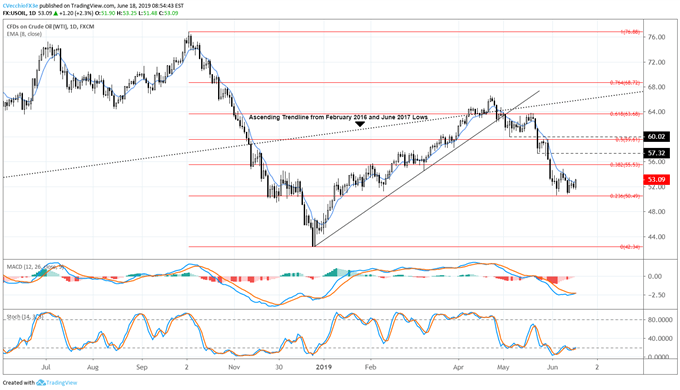Select the 0.764(68.72) Fibonacci level label
This screenshot has width=680, height=390.
click(625, 82)
